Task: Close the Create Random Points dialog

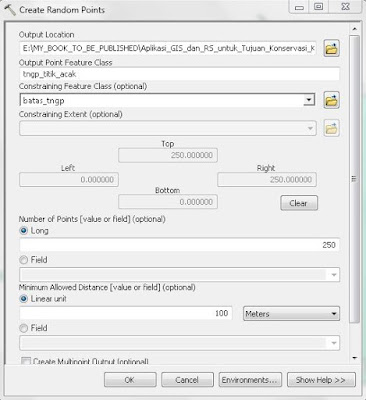Action: coord(346,7)
